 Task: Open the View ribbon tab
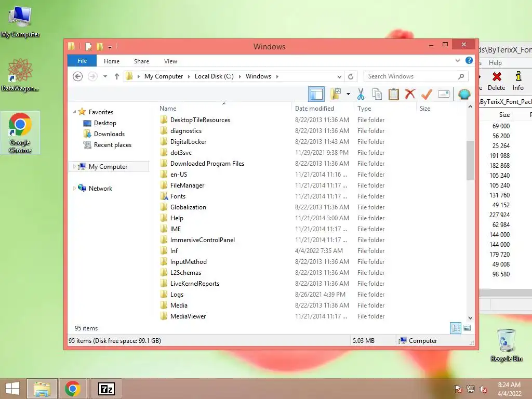(x=170, y=61)
